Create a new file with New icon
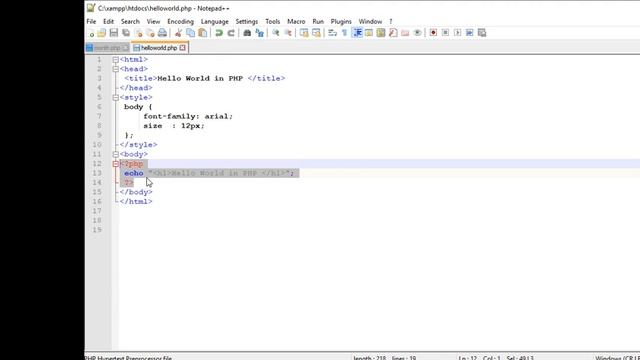Viewport: 640px width, 360px height. [x=91, y=33]
